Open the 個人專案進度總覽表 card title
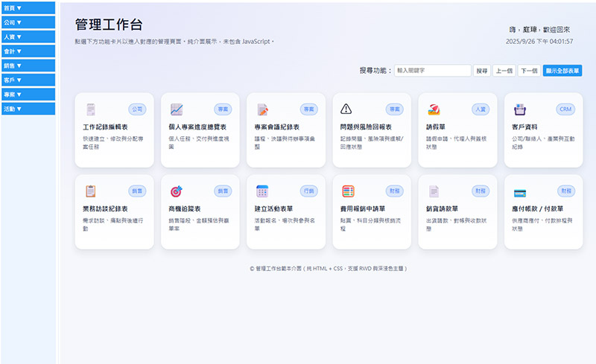Viewport: 596px width, 364px height. (x=197, y=127)
